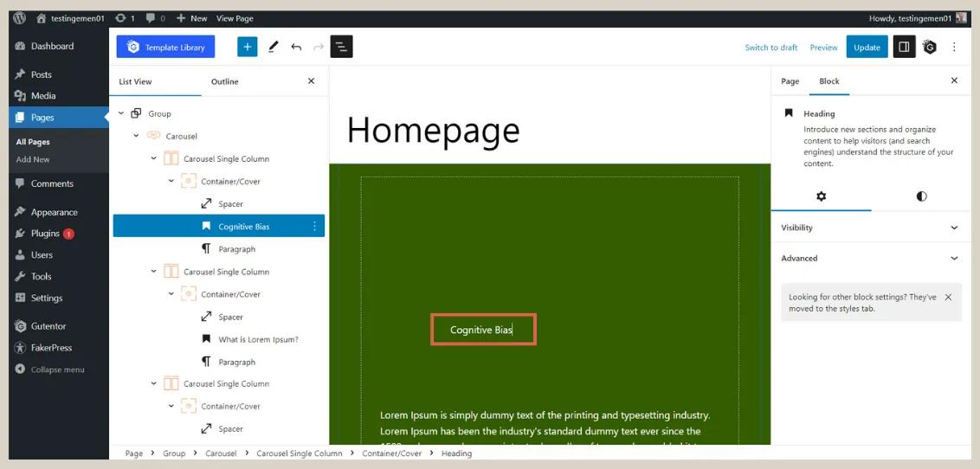Open the Styles half-circle tab

921,196
